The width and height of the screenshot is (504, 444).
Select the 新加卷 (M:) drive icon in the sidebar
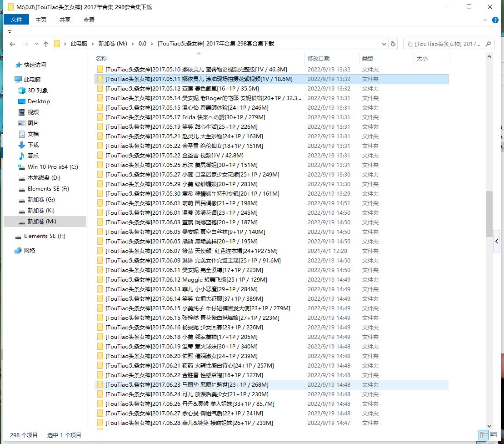coord(22,222)
